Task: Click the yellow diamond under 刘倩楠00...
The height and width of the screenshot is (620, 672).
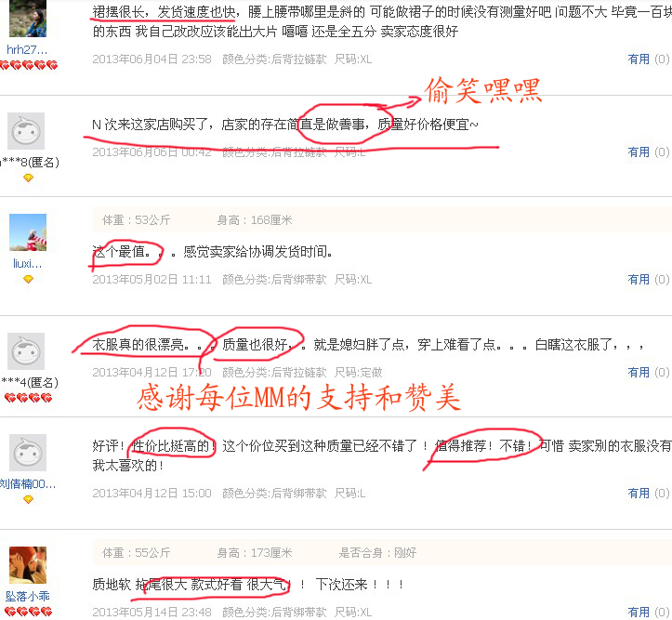Action: [x=28, y=499]
